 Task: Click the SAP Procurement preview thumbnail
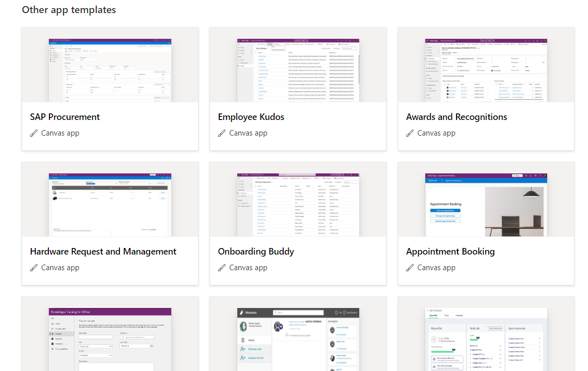click(110, 70)
